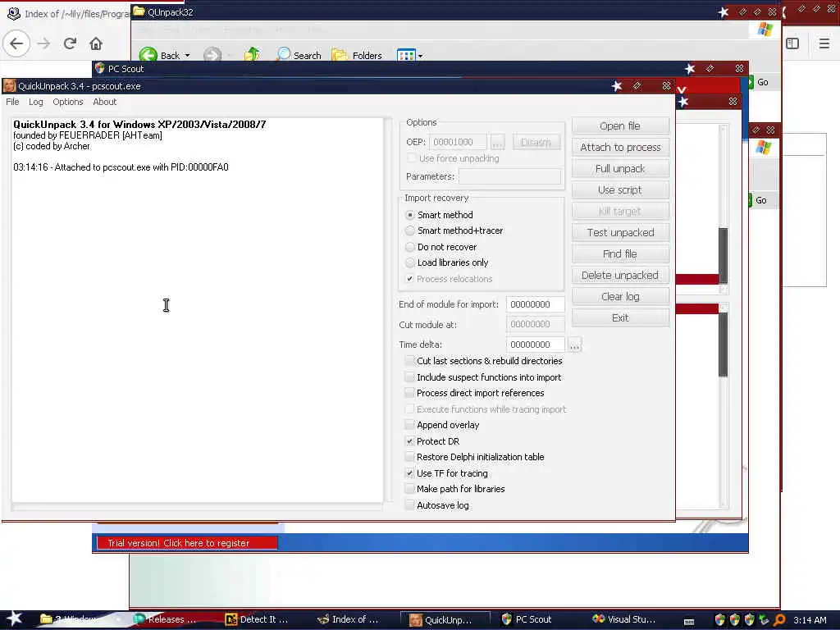840x630 pixels.
Task: Click keyboard icon in system tray
Action: point(689,621)
